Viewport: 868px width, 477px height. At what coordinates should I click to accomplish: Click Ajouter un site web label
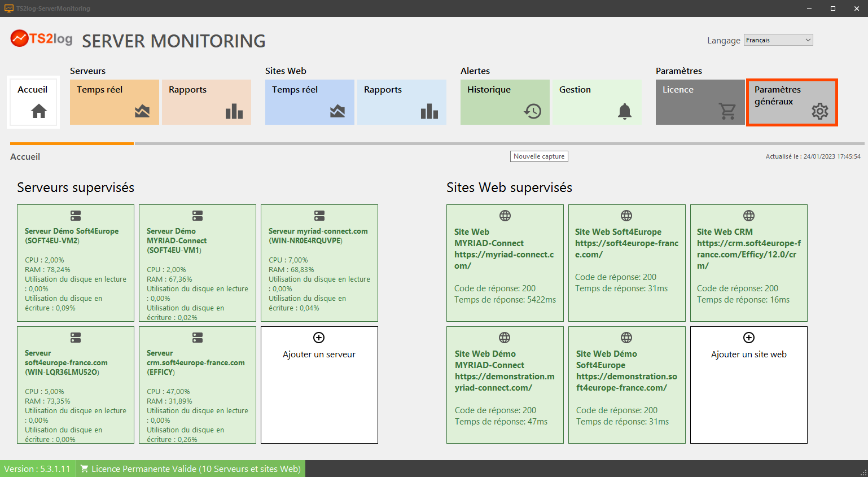[749, 355]
